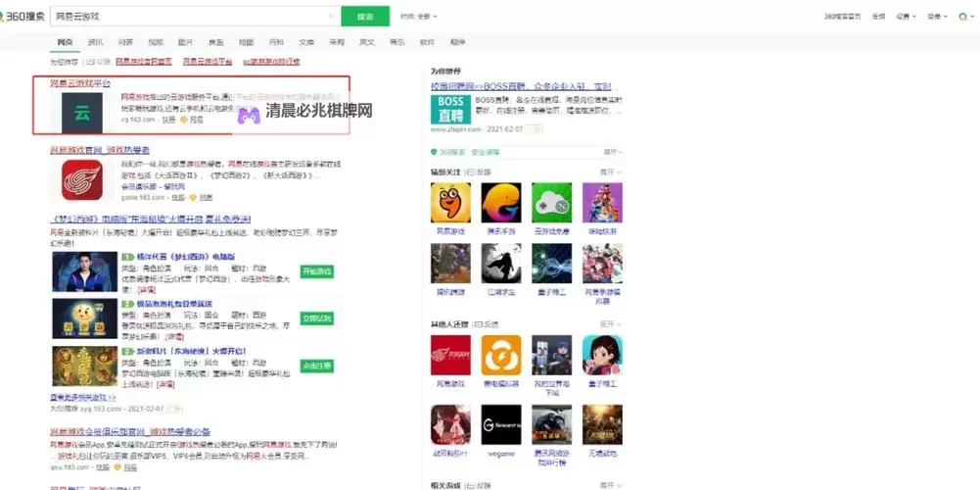Open the 《梦幻西游》电脑版 东海秘境 result title
This screenshot has height=490, width=980.
[x=150, y=219]
